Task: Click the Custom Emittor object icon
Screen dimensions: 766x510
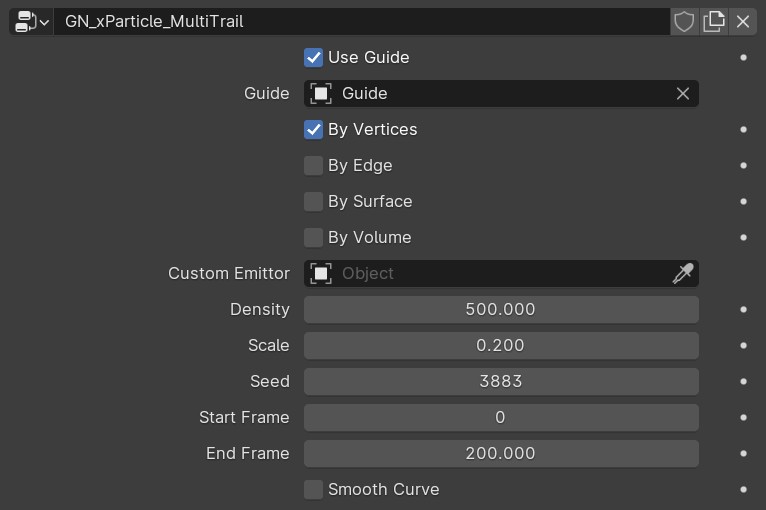Action: tap(321, 273)
